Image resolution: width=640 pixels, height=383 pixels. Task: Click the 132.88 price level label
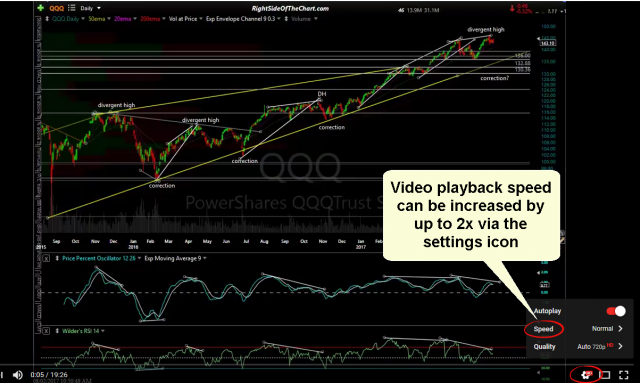coord(522,63)
